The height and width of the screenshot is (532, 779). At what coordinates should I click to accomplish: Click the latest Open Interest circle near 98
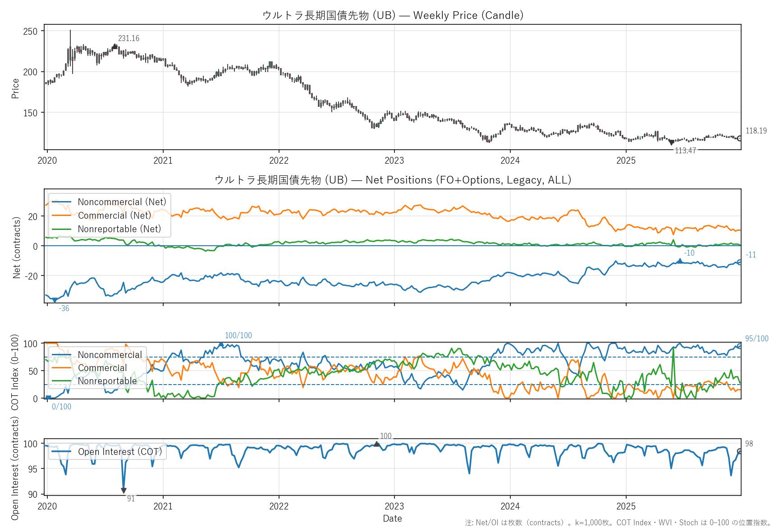tap(740, 451)
